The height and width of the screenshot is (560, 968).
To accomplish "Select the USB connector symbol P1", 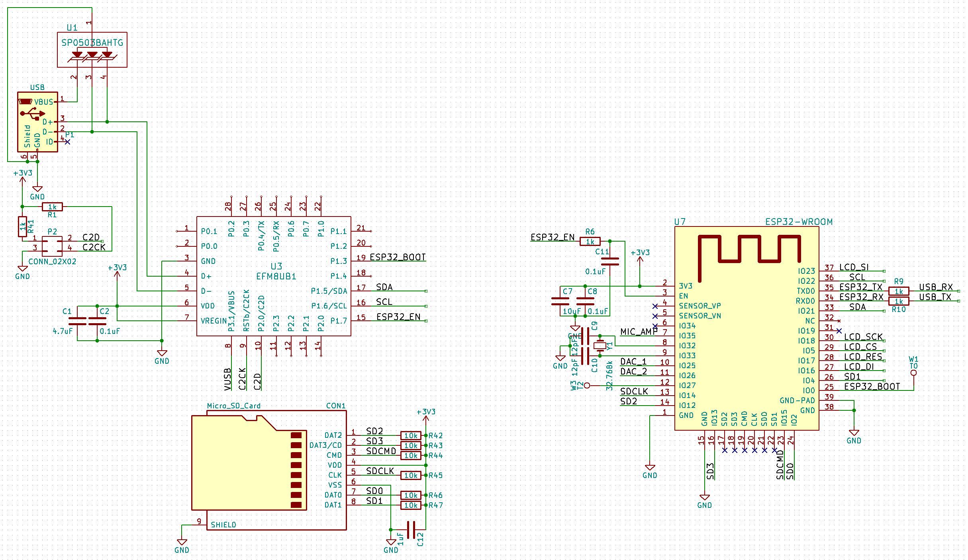I will click(x=37, y=122).
